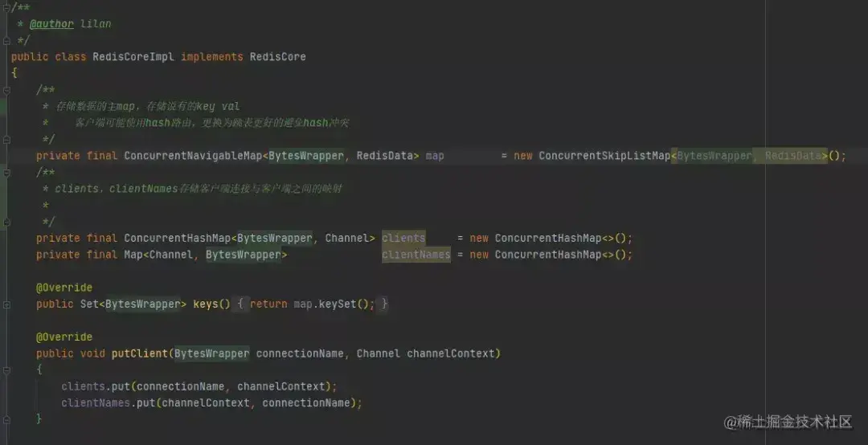Collapse the @author lilan Javadoc fold marker
868x445 pixels.
[x=6, y=7]
